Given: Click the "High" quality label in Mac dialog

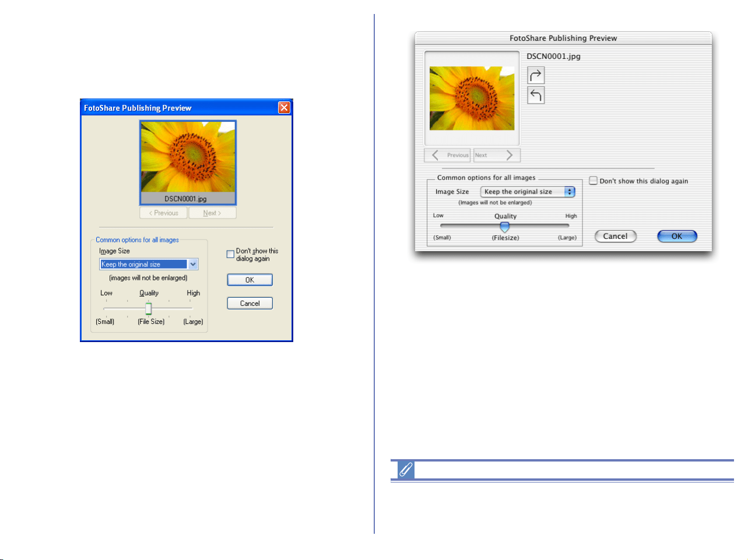Looking at the screenshot, I should click(571, 216).
